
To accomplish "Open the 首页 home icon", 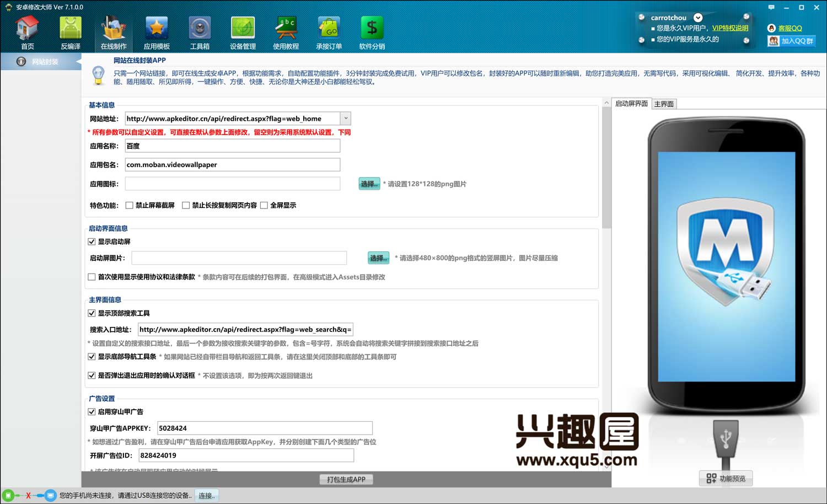I will pos(27,33).
